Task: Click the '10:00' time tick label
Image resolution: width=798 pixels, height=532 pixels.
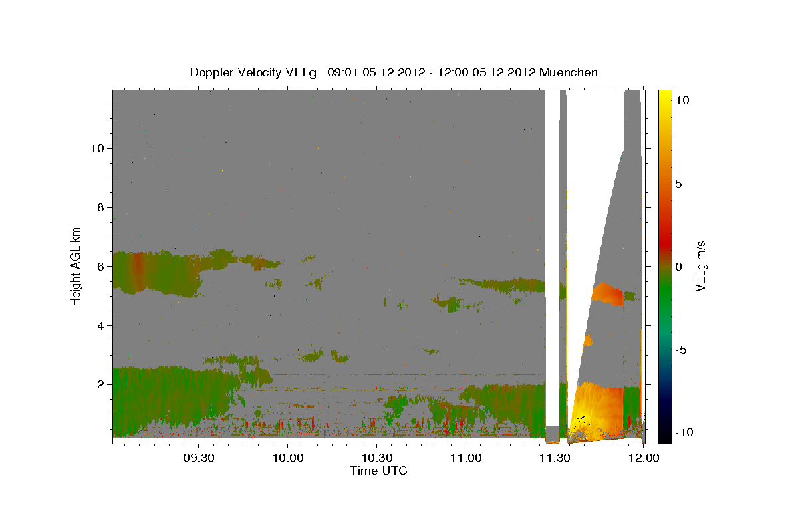Action: coord(287,458)
